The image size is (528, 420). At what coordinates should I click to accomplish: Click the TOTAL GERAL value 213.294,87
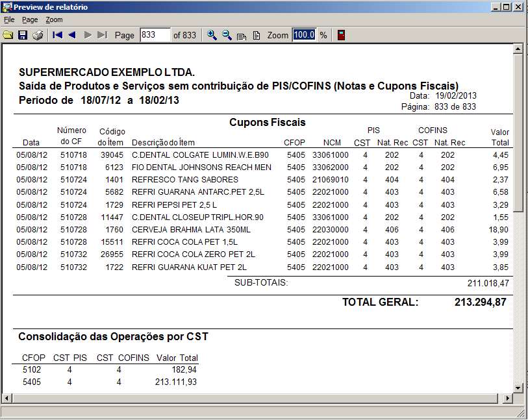pyautogui.click(x=480, y=303)
